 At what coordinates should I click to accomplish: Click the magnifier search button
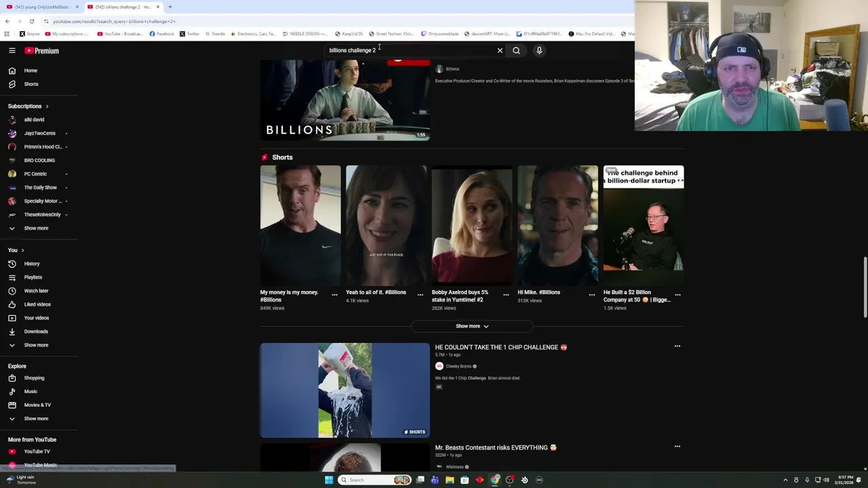coord(516,50)
